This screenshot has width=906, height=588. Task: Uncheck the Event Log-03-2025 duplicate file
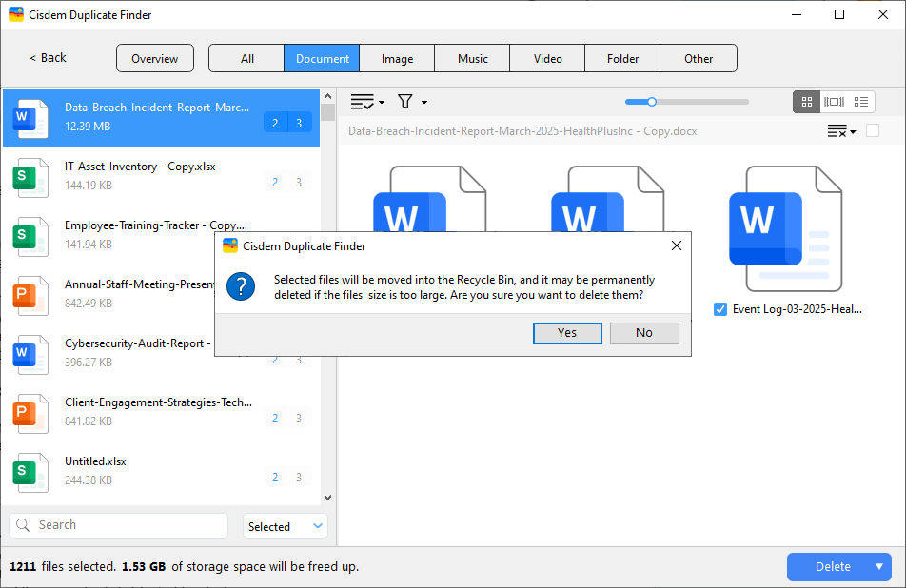tap(719, 309)
